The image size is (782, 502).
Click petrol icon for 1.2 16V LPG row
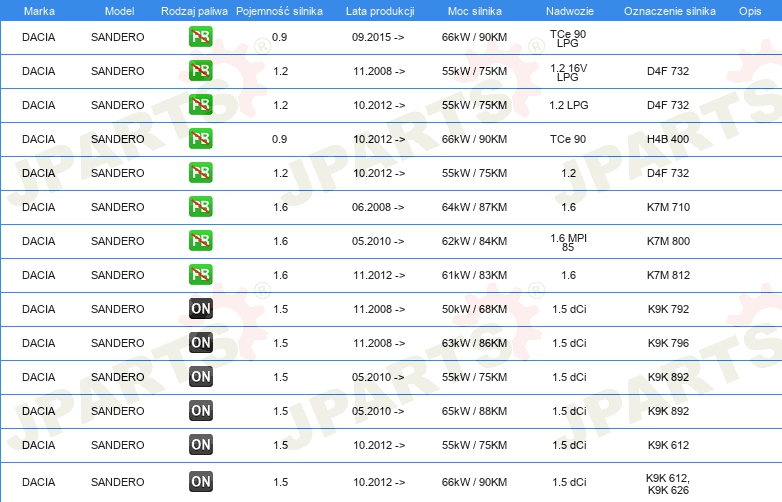[x=200, y=71]
